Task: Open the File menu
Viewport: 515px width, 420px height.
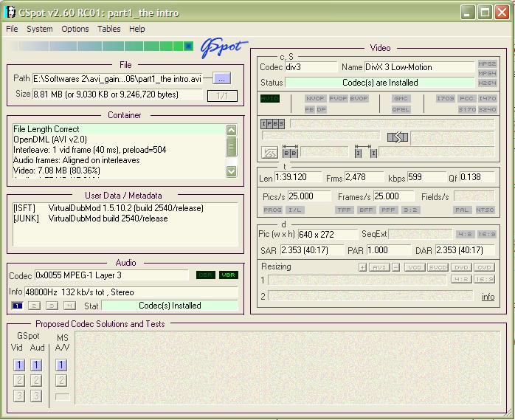Action: point(12,29)
